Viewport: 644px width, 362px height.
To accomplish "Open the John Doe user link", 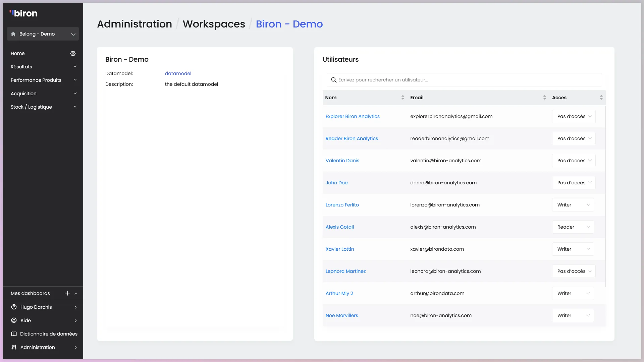I will click(x=336, y=183).
